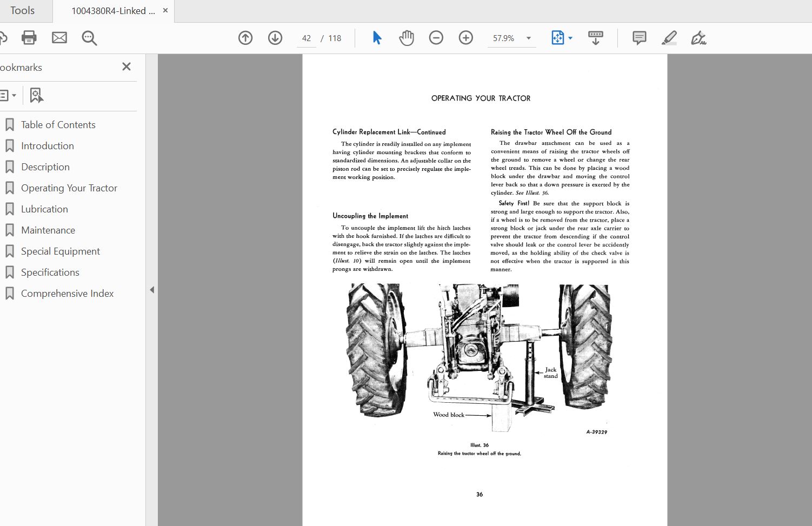Open the Find search tool
This screenshot has width=812, height=526.
click(89, 38)
